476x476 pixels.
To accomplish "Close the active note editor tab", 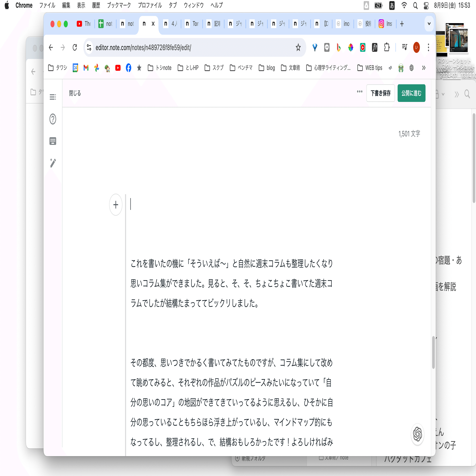I will point(153,24).
